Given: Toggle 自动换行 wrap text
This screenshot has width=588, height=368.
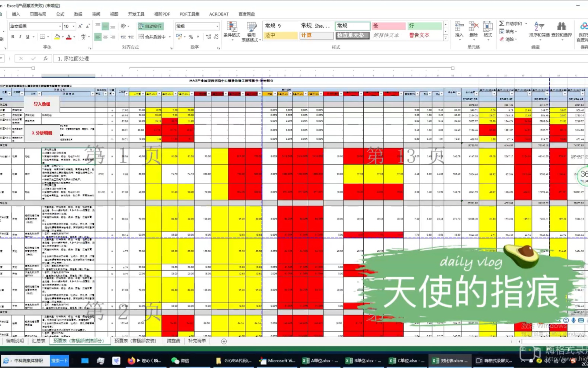Looking at the screenshot, I should [x=150, y=26].
